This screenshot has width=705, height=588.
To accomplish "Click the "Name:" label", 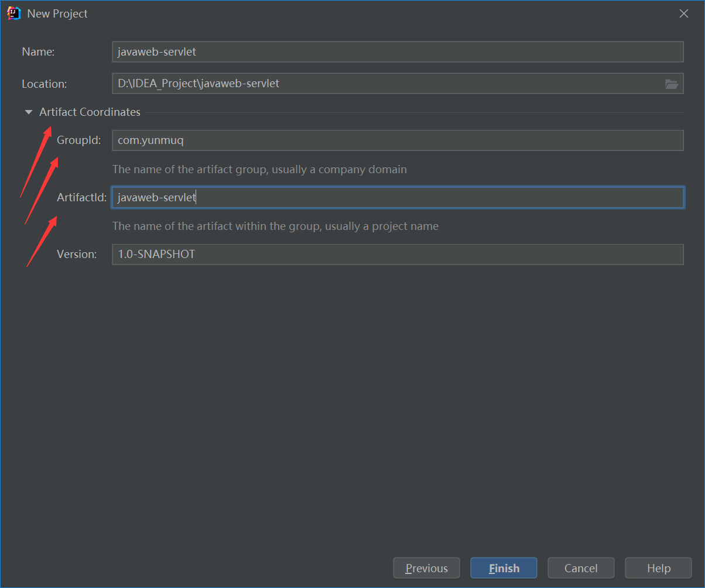I will click(x=38, y=51).
